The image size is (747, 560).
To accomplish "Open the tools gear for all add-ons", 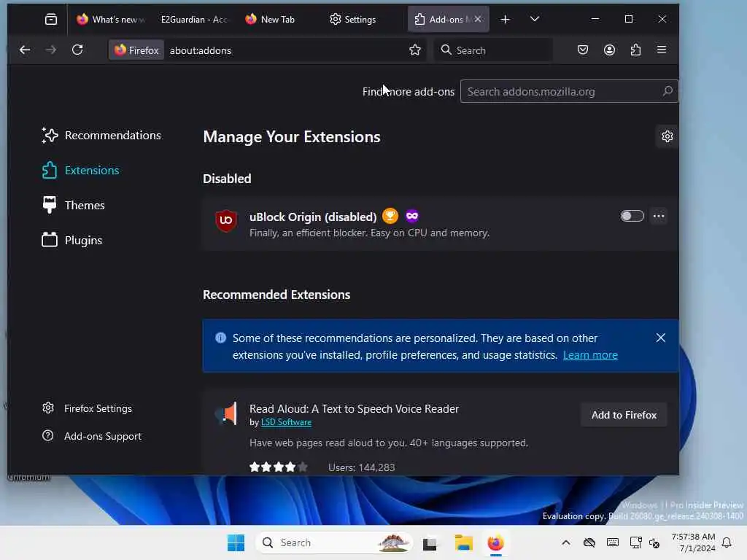I will 667,136.
